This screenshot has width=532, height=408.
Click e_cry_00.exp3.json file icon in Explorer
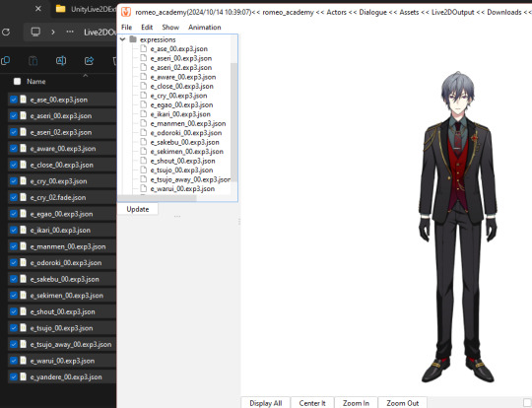click(x=23, y=181)
